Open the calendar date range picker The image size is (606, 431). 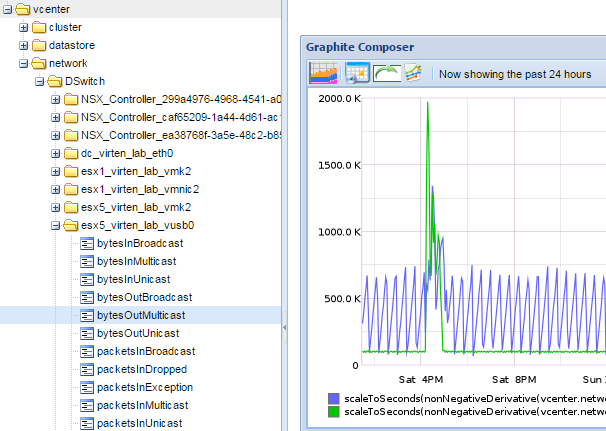tap(357, 73)
